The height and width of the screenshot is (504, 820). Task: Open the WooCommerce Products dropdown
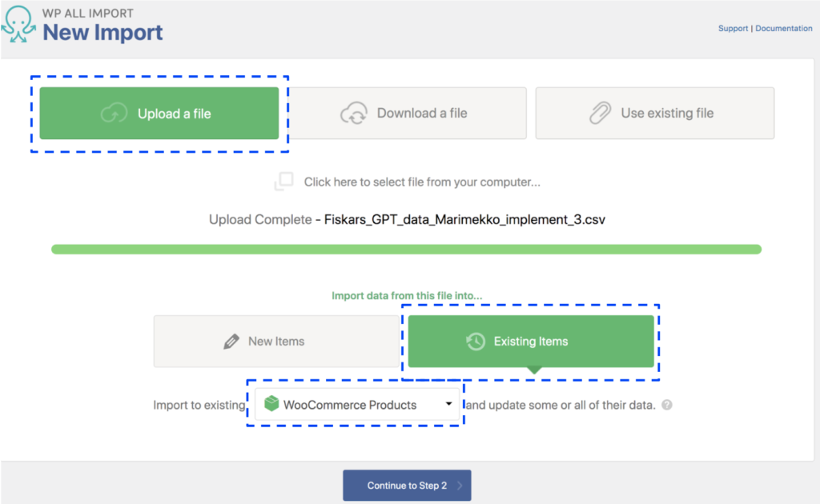pos(356,404)
